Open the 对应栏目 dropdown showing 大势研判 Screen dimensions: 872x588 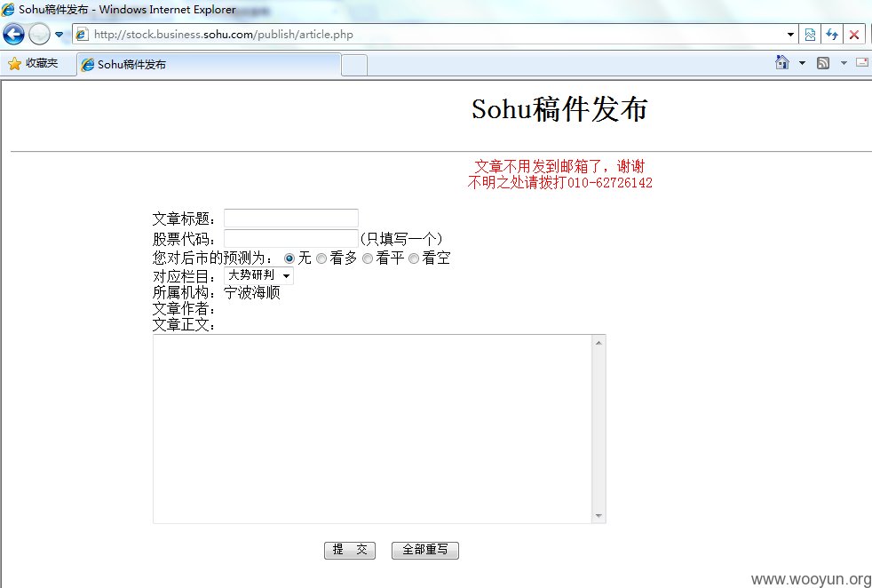pyautogui.click(x=258, y=276)
